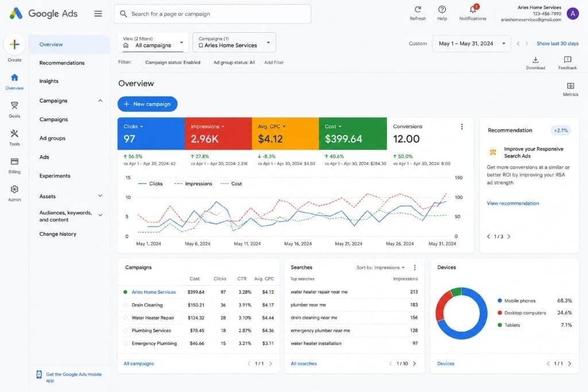Screen dimensions: 588x392
Task: Click the blue Mobile phones legend swatch
Action: (x=500, y=301)
